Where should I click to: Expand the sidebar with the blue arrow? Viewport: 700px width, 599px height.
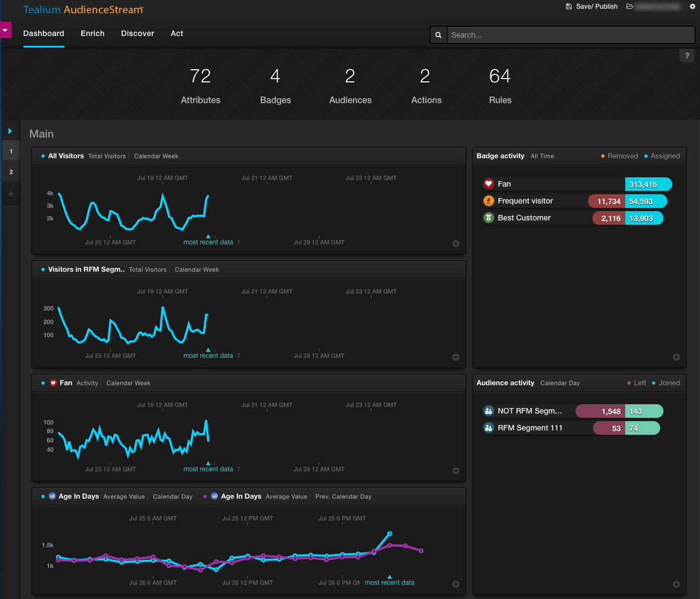coord(10,131)
